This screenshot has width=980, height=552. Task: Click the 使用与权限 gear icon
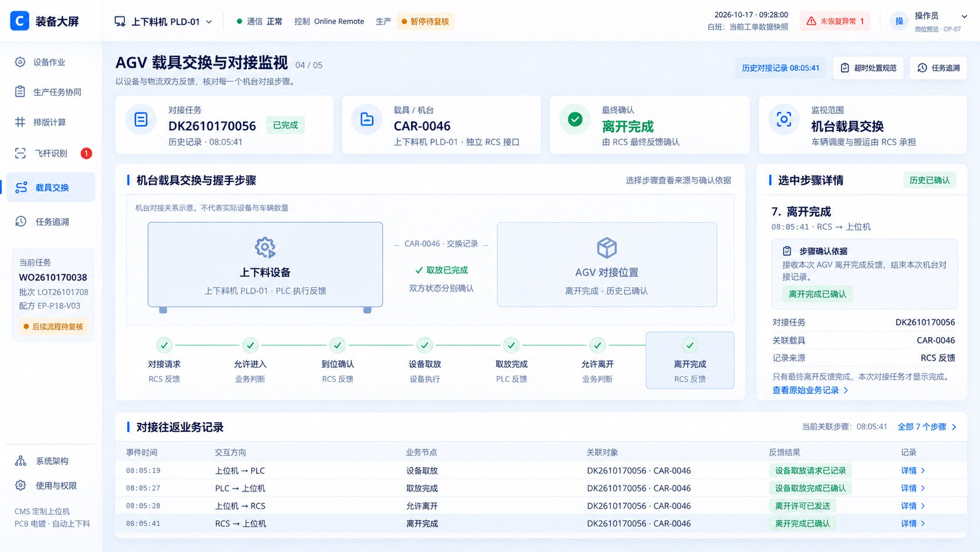21,485
